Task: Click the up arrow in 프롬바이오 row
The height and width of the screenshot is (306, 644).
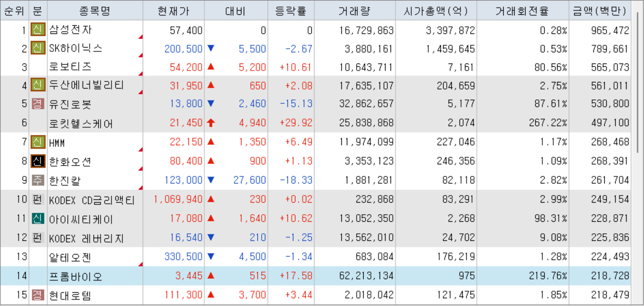Action: pos(211,275)
